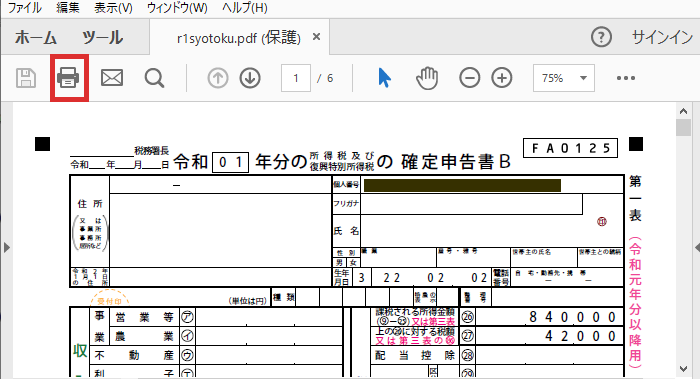Expand the left navigation pane arrow
The width and height of the screenshot is (700, 379).
tap(6, 247)
